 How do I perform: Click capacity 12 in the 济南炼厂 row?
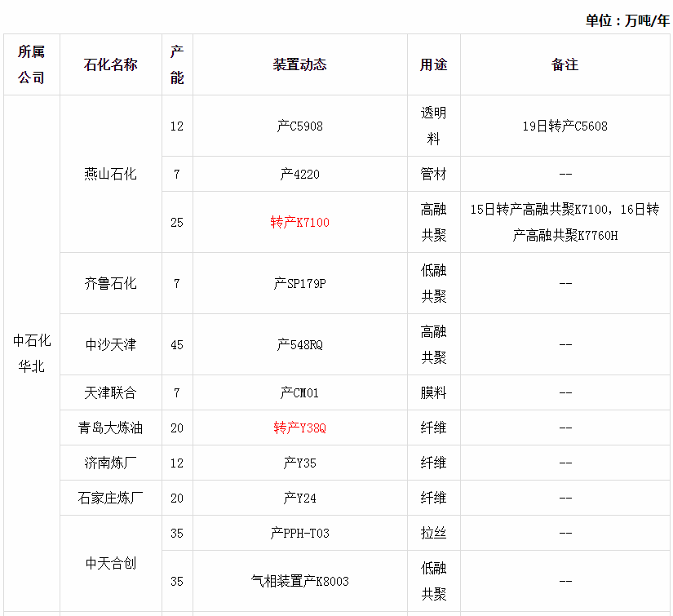click(x=177, y=463)
